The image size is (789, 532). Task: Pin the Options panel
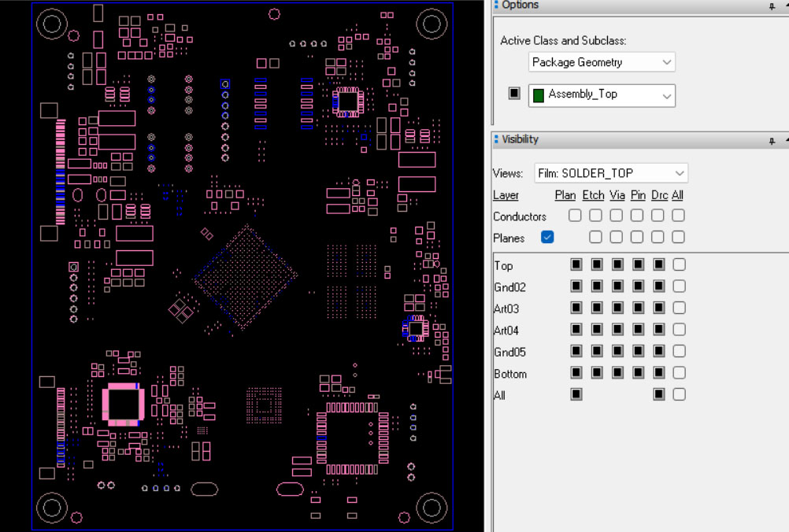[772, 6]
